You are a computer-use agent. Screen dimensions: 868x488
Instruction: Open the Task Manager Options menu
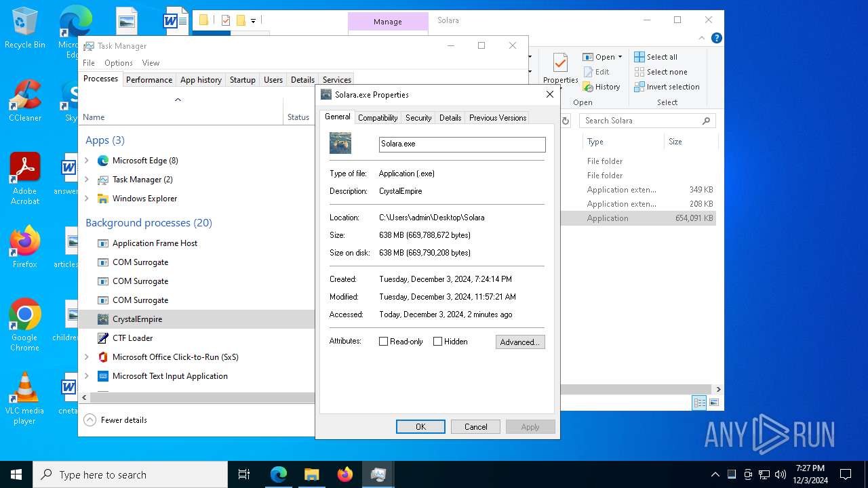(119, 63)
